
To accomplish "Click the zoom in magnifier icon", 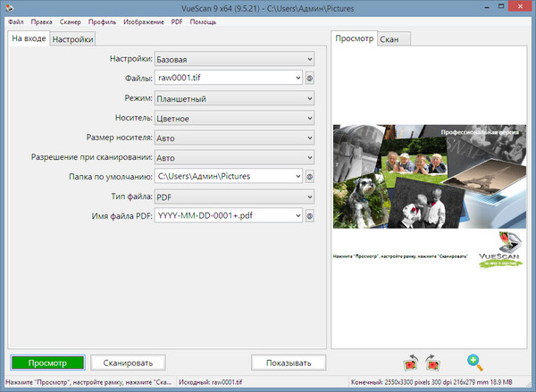I will (475, 363).
